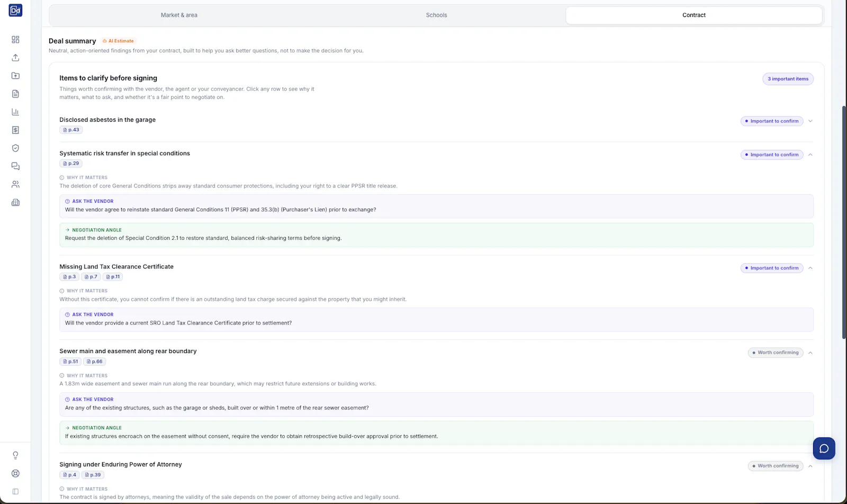Open the users people icon
The image size is (847, 504).
[x=15, y=184]
